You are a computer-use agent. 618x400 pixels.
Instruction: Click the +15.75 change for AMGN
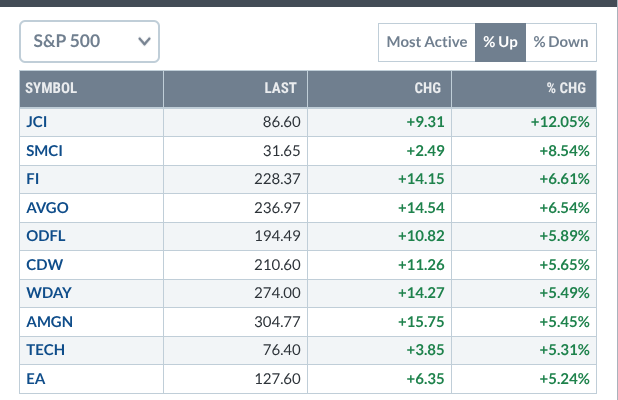click(421, 322)
